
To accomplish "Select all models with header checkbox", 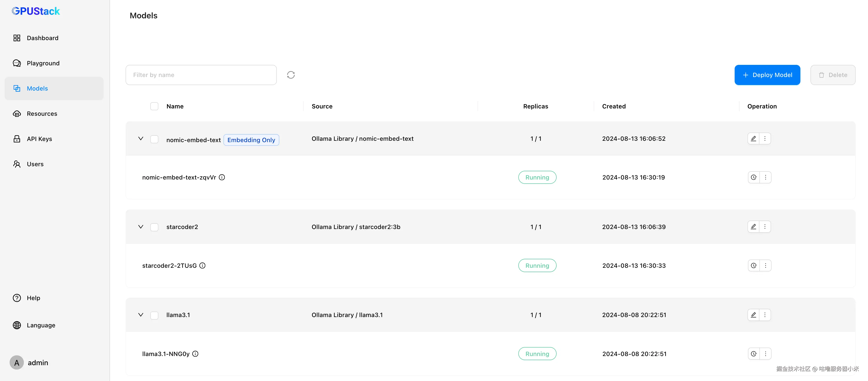I will (154, 106).
